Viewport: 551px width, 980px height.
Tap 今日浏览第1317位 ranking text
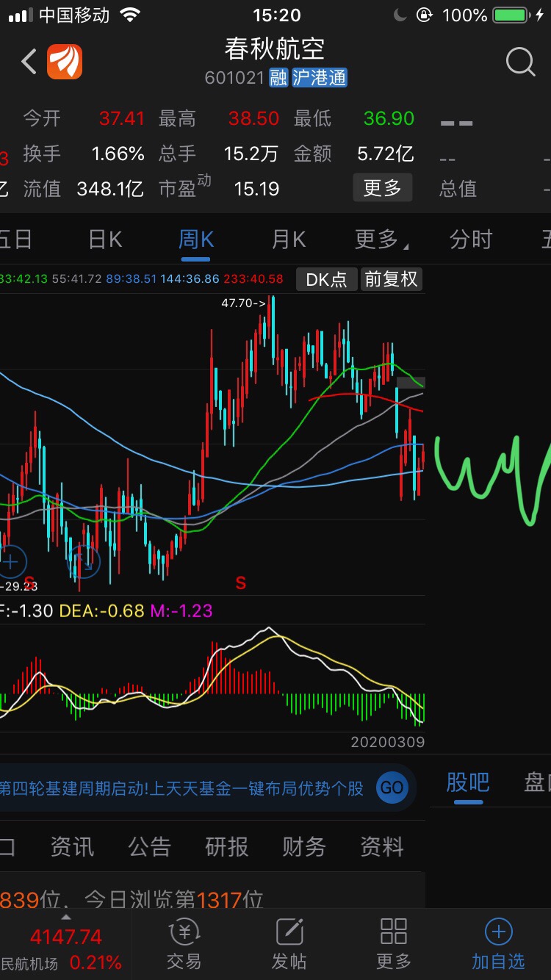[x=174, y=899]
